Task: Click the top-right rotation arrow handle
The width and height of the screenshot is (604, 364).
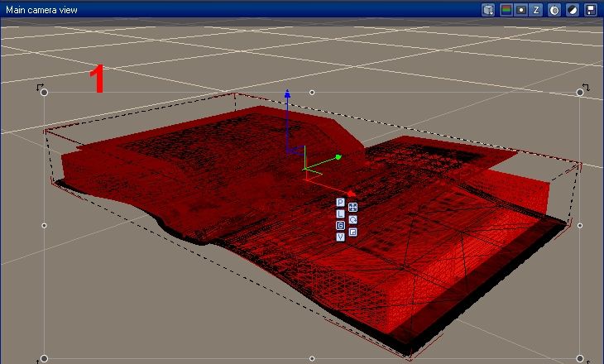Action: [586, 88]
